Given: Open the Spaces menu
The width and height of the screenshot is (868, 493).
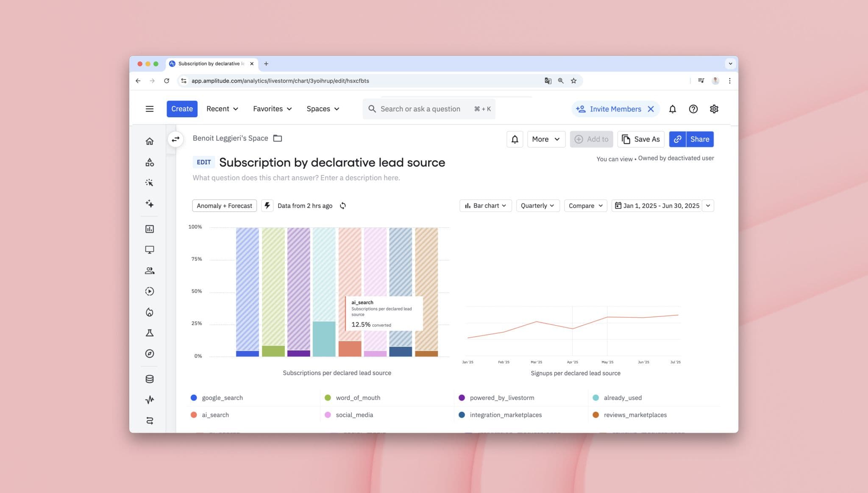Looking at the screenshot, I should coord(323,109).
